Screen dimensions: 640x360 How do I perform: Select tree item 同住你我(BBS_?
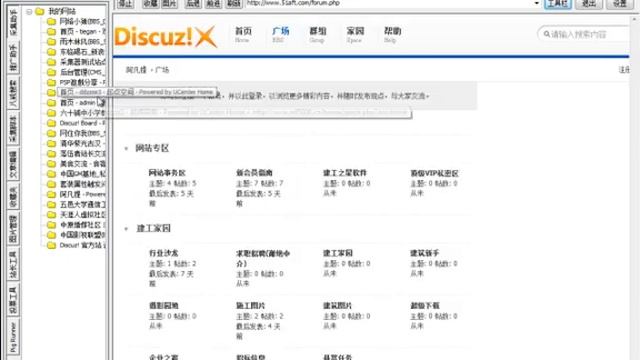pos(83,133)
